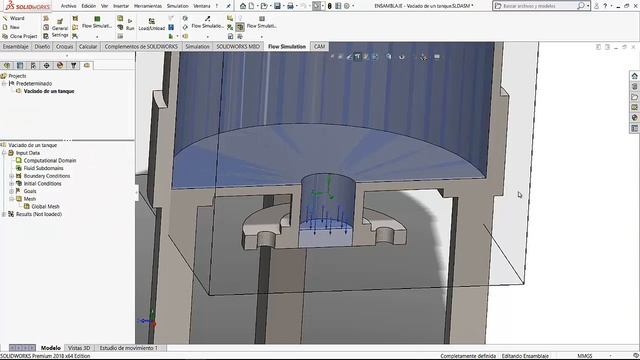Expand the Boundary Conditions node
Viewport: 640px width, 360px height.
click(11, 176)
